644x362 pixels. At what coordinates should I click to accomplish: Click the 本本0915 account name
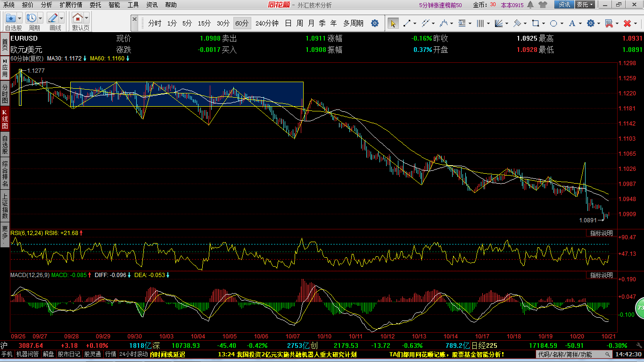512,5
